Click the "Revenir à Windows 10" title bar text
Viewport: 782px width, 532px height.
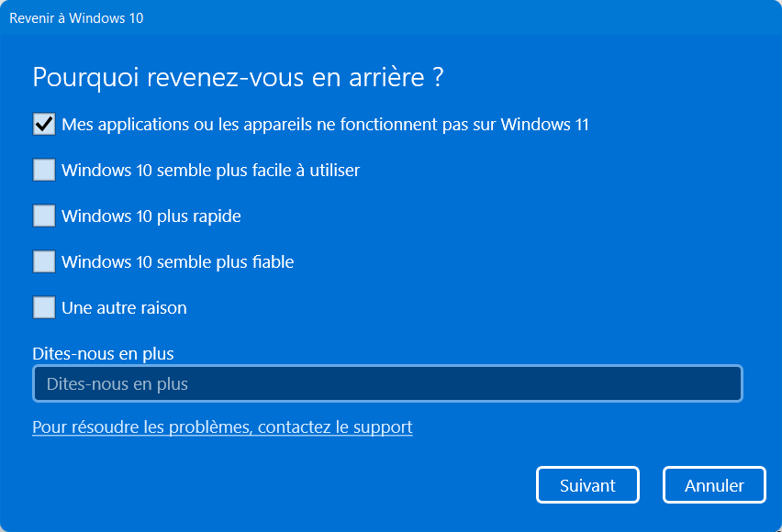pyautogui.click(x=76, y=18)
